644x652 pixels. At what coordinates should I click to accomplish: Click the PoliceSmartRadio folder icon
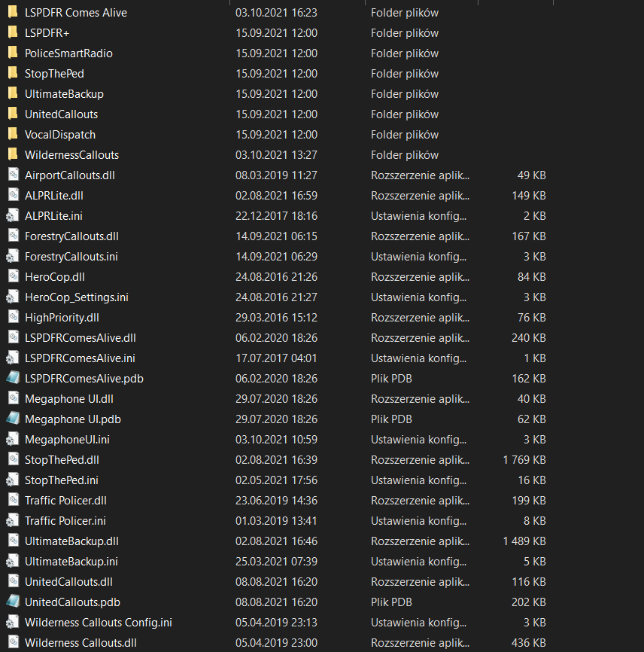pyautogui.click(x=13, y=53)
